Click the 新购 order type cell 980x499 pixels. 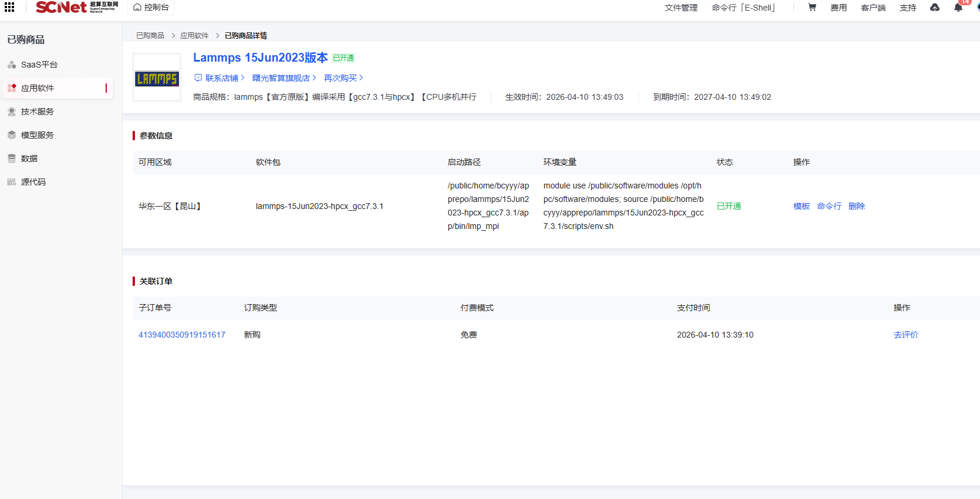click(252, 335)
